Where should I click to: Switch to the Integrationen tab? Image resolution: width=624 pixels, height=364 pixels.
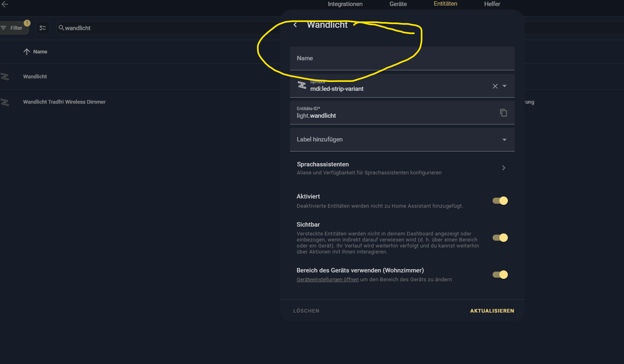pos(345,4)
